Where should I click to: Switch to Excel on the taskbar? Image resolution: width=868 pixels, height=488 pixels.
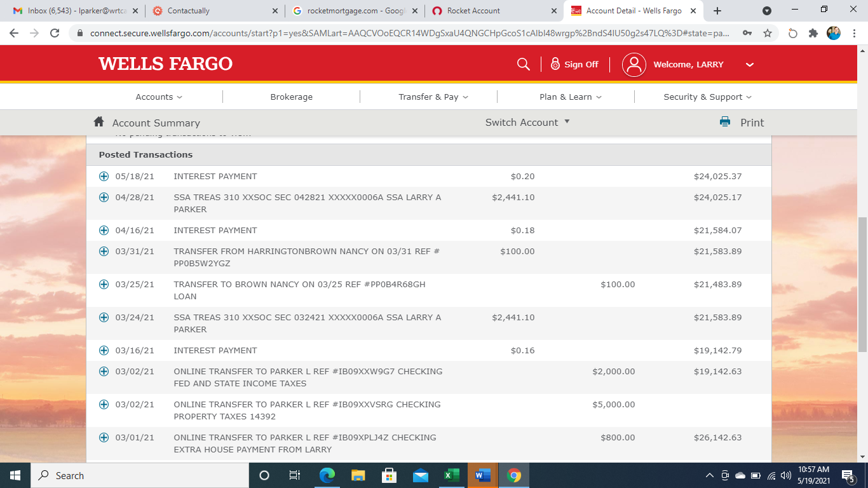coord(451,475)
